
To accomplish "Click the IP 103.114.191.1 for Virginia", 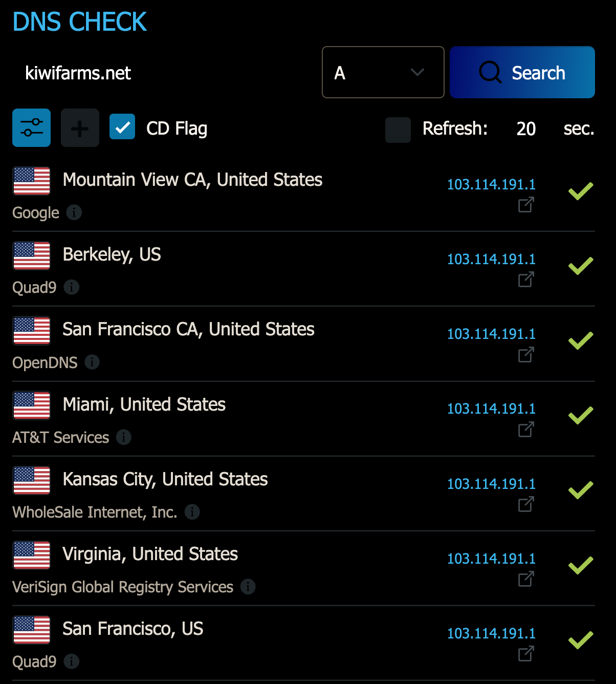I will [x=491, y=559].
